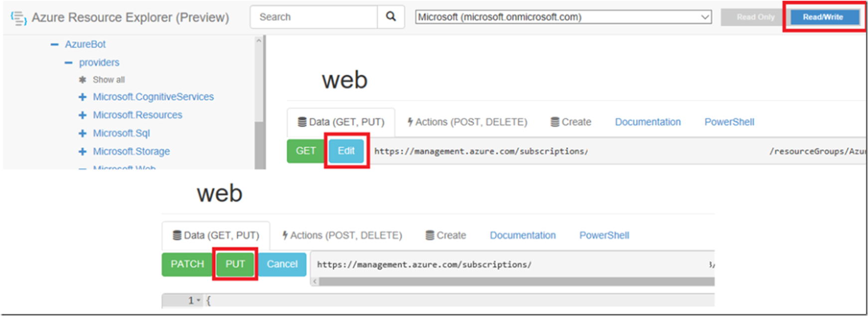
Task: Open the upper Actions (POST, DELETE) tab
Action: point(467,122)
